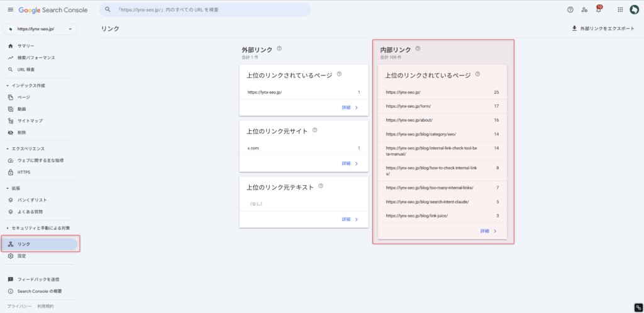
Task: Click the account profile avatar
Action: 634,9
